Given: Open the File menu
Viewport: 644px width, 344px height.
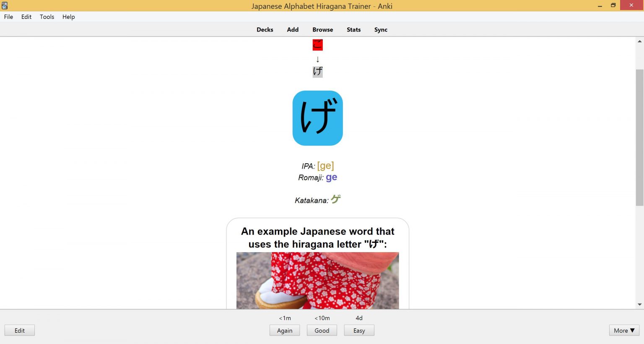Looking at the screenshot, I should (8, 17).
